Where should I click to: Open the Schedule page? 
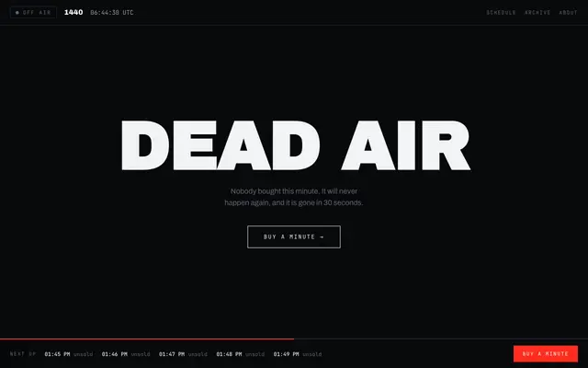(x=501, y=12)
